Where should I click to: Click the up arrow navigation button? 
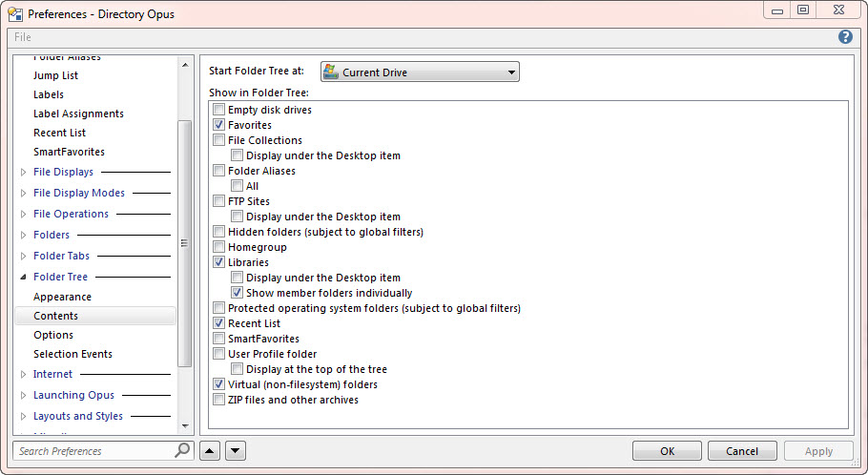pos(211,451)
